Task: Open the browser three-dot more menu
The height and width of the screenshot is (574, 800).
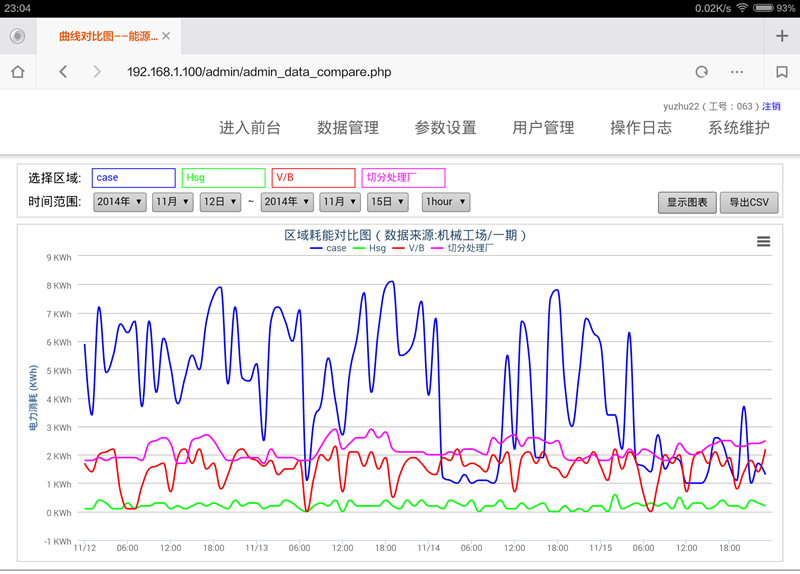Action: [x=737, y=72]
